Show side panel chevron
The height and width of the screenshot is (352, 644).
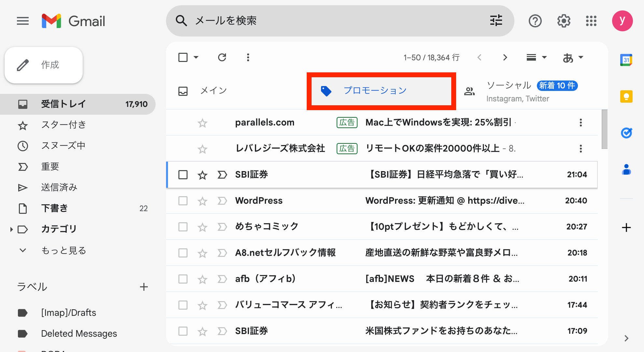[x=626, y=338]
